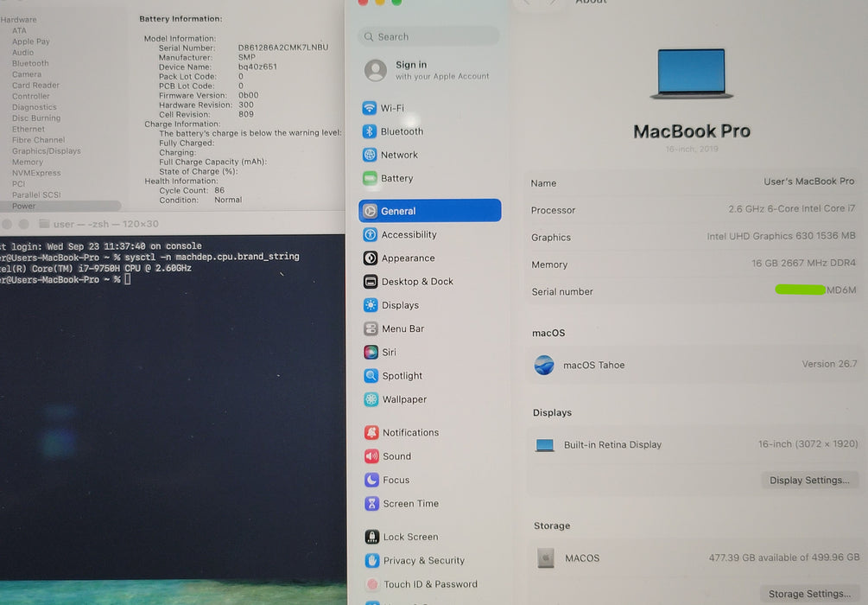Open Displays sun icon
This screenshot has height=605, width=868.
point(371,305)
